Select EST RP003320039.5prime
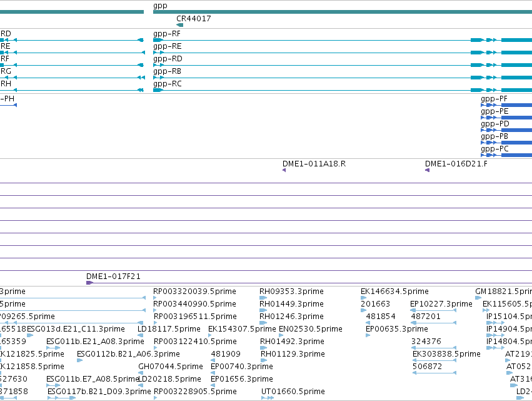Screen dimensions: 532x401 click(194, 292)
